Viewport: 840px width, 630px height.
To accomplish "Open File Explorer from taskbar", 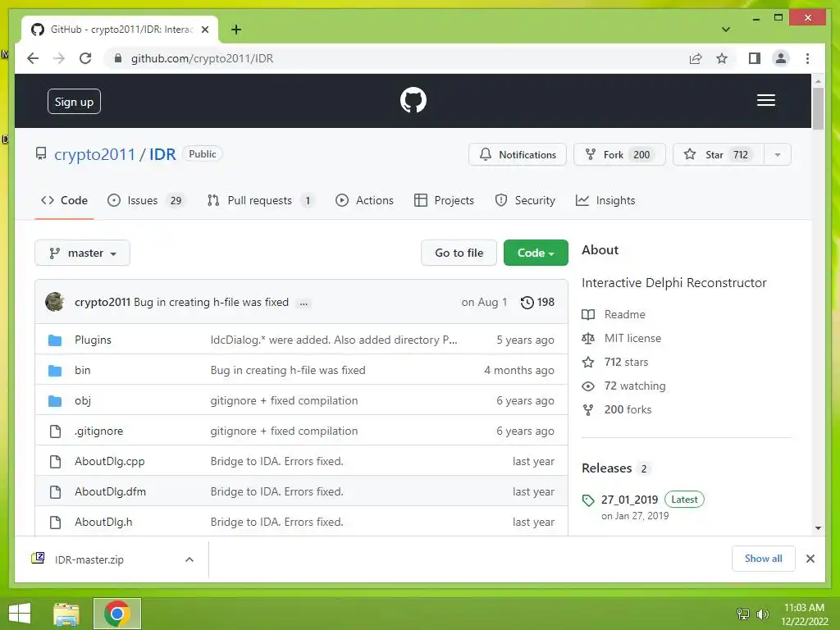I will point(66,614).
